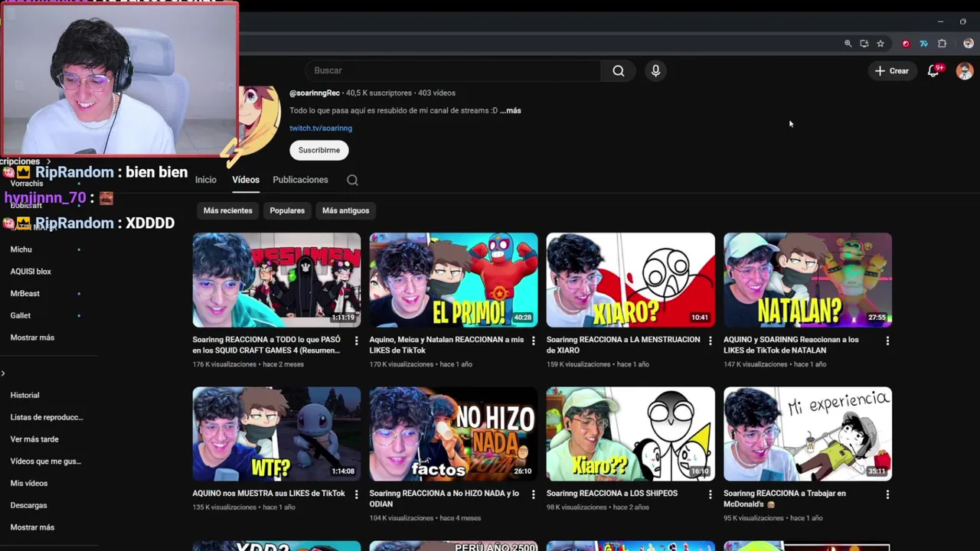Open title Soarinng REACCIONA a Trabajar en McDonald's

point(785,499)
